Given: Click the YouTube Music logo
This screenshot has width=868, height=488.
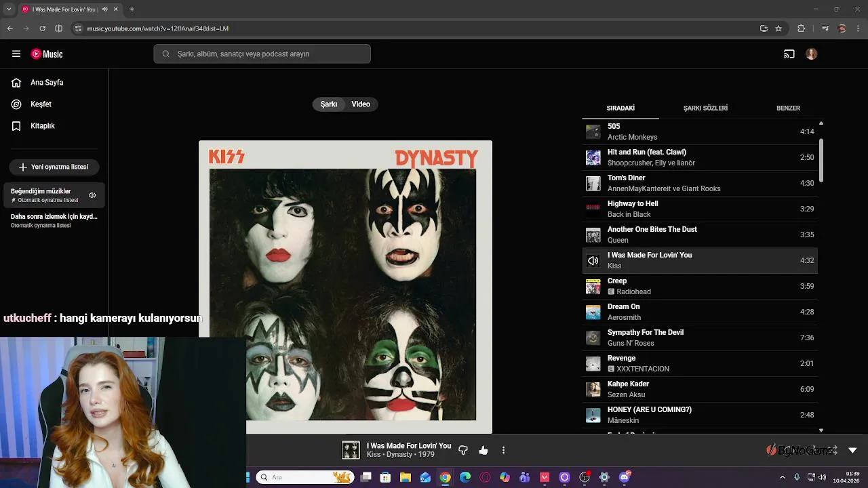Looking at the screenshot, I should pyautogui.click(x=47, y=54).
